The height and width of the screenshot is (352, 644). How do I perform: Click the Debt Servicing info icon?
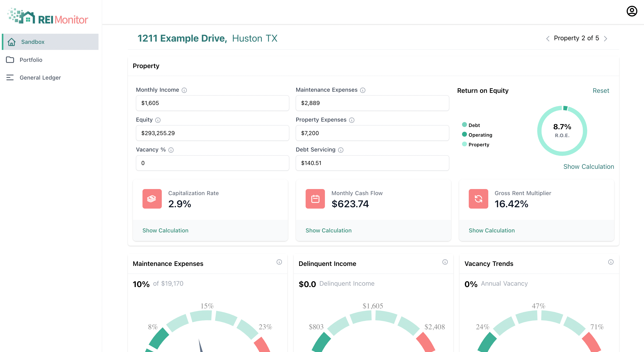point(341,150)
